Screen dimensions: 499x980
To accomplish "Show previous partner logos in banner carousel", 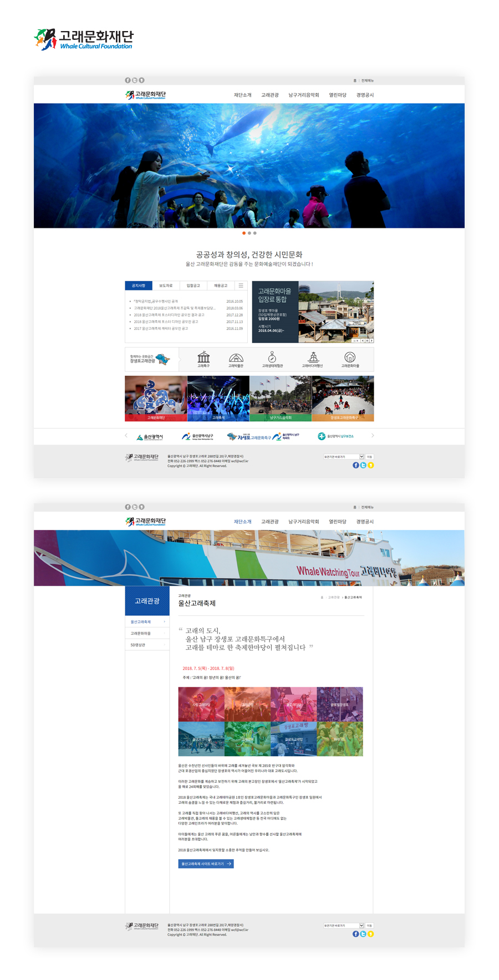I will [126, 436].
